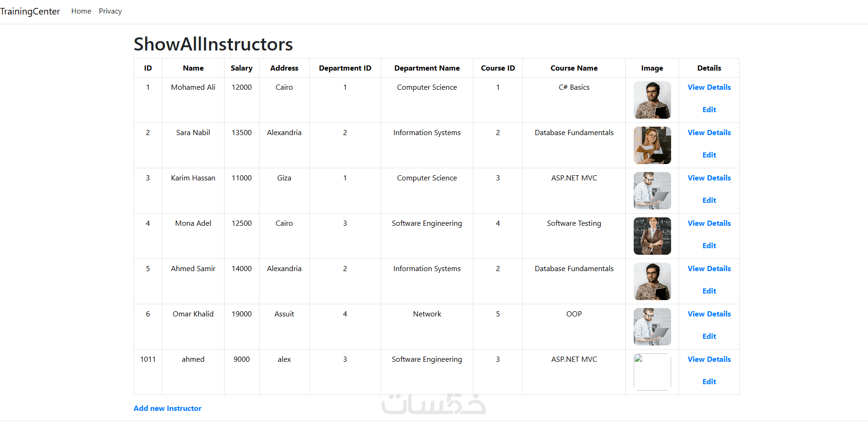The image size is (868, 423).
Task: Edit the Karim Hassan instructor row
Action: point(709,201)
